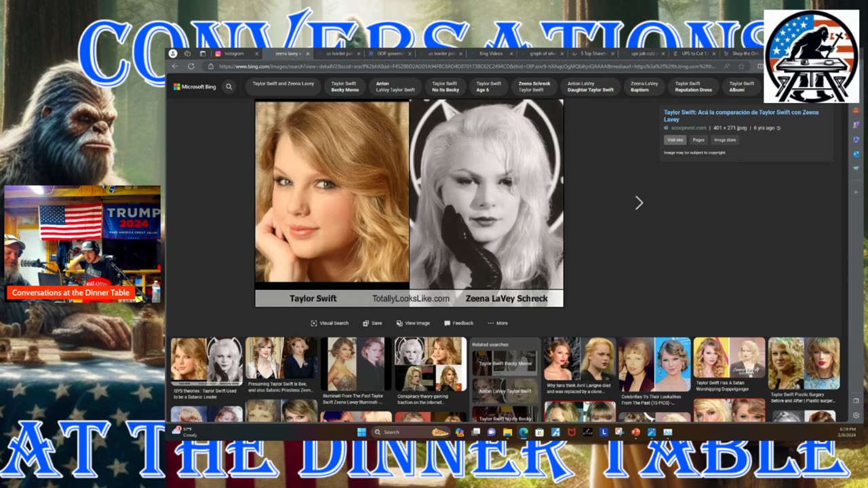
Task: Click the Edge sidebar add plus icon
Action: point(856,192)
